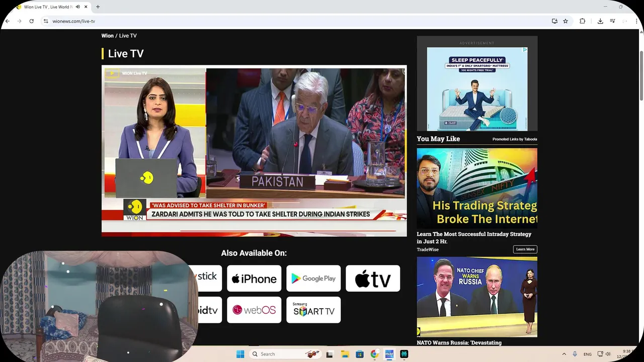Viewport: 644px width, 362px height.
Task: Close the Wion Live TV tab
Action: (x=86, y=7)
